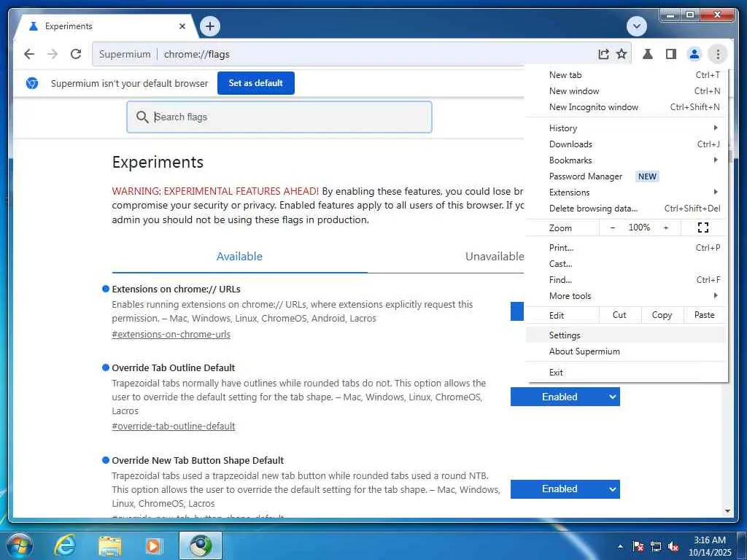
Task: Share this page via the share icon
Action: click(x=603, y=54)
